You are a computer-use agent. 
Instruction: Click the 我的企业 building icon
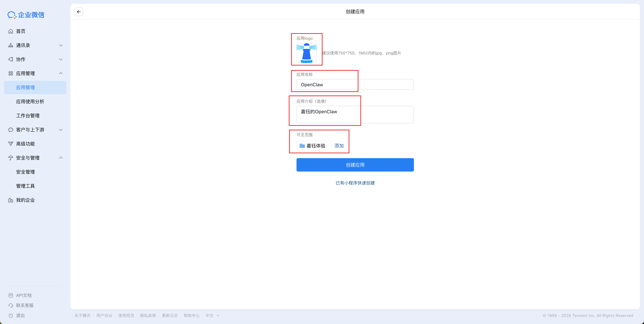(x=11, y=200)
